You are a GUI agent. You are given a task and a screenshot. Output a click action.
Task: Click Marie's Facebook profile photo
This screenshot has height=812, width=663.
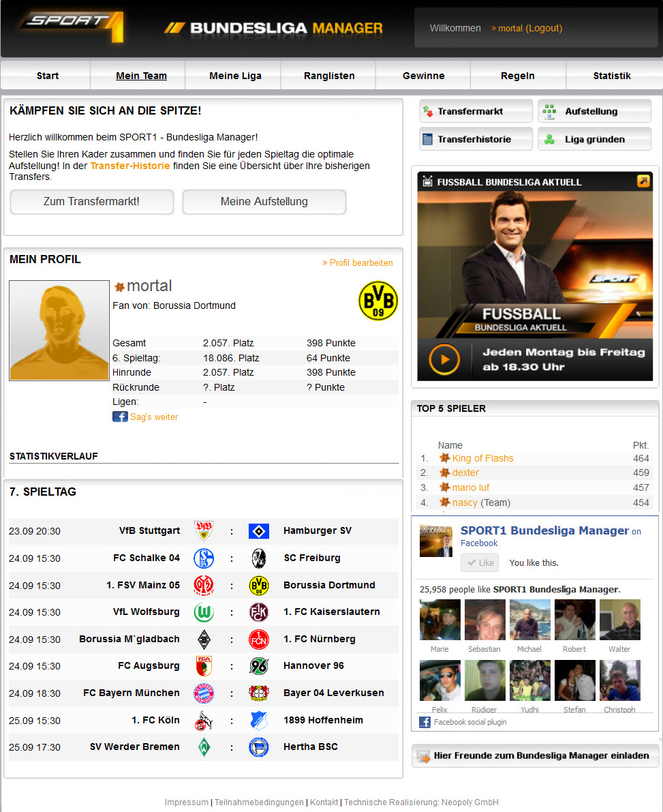(440, 620)
